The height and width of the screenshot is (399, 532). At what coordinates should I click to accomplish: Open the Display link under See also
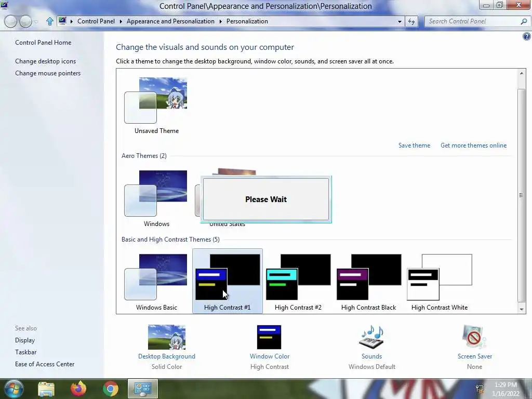click(25, 340)
